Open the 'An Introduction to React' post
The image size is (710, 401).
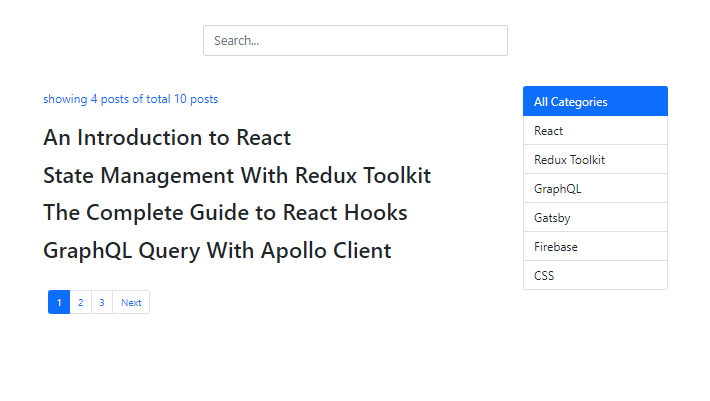pyautogui.click(x=167, y=138)
